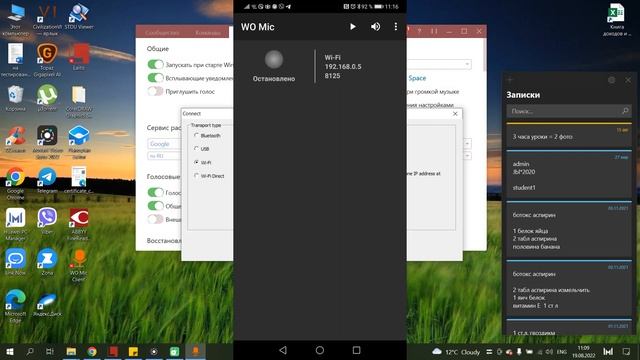Viewport: 640px width, 360px height.
Task: Open the Huawei PC Manager desktop shortcut
Action: tap(16, 224)
